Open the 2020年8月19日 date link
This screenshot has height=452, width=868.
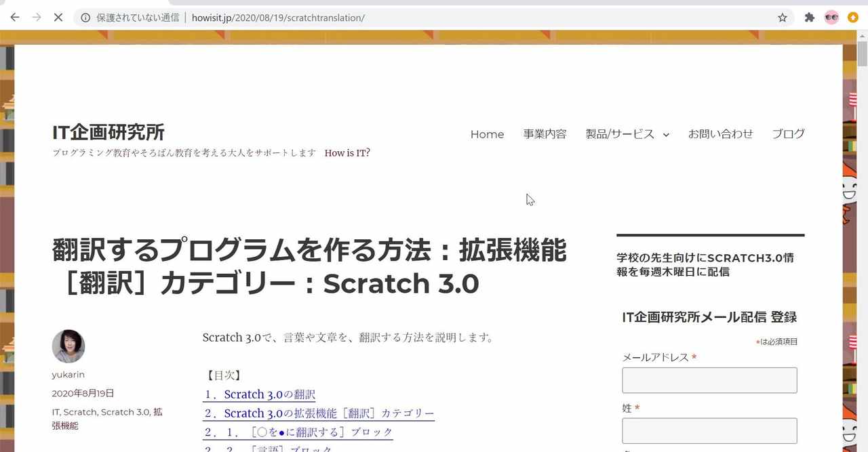[83, 394]
